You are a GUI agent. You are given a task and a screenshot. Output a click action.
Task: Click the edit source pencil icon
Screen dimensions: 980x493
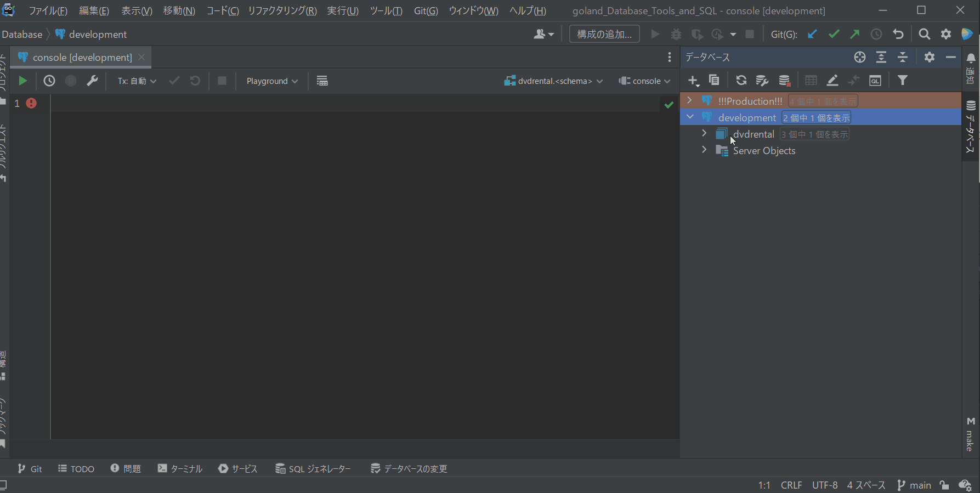tap(832, 81)
